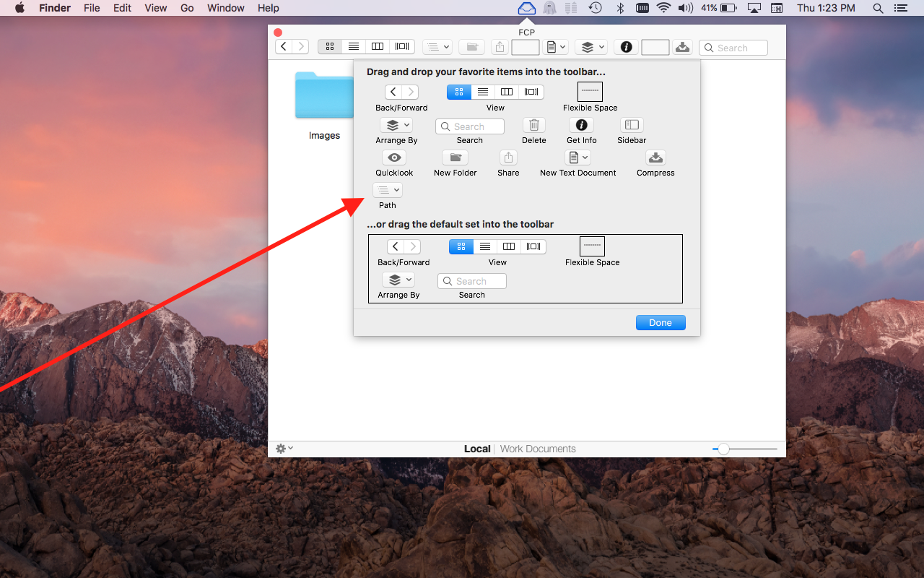Viewport: 924px width, 578px height.
Task: Select the Back/Forward item in the customize palette
Action: (401, 92)
